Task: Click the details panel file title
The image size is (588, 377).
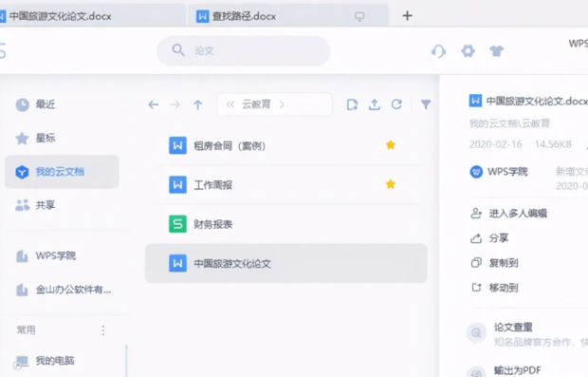Action: pos(537,101)
